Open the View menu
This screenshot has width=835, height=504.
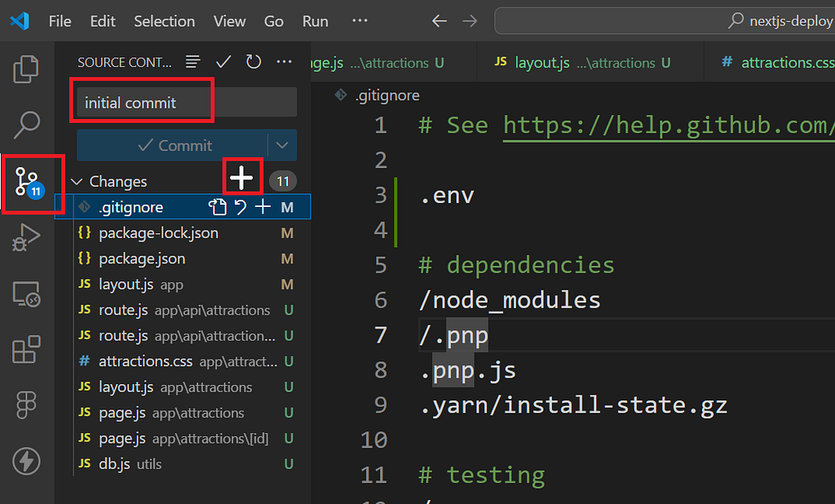(229, 21)
